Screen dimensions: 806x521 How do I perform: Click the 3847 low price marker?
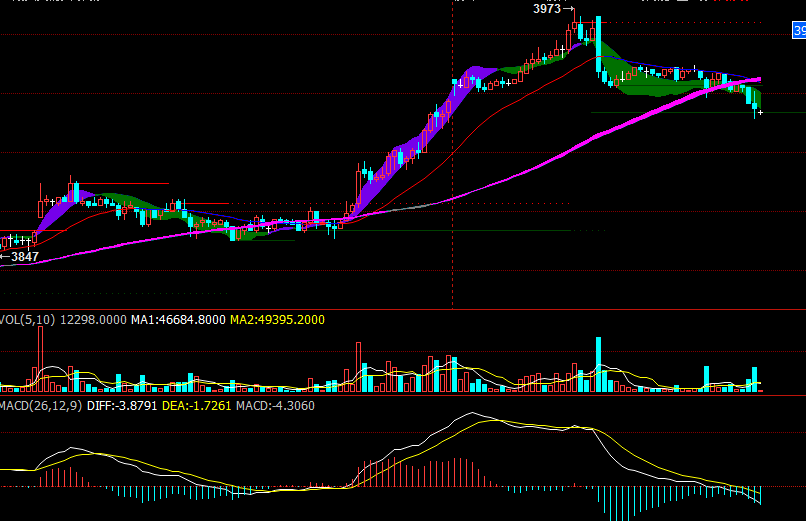pos(22,257)
